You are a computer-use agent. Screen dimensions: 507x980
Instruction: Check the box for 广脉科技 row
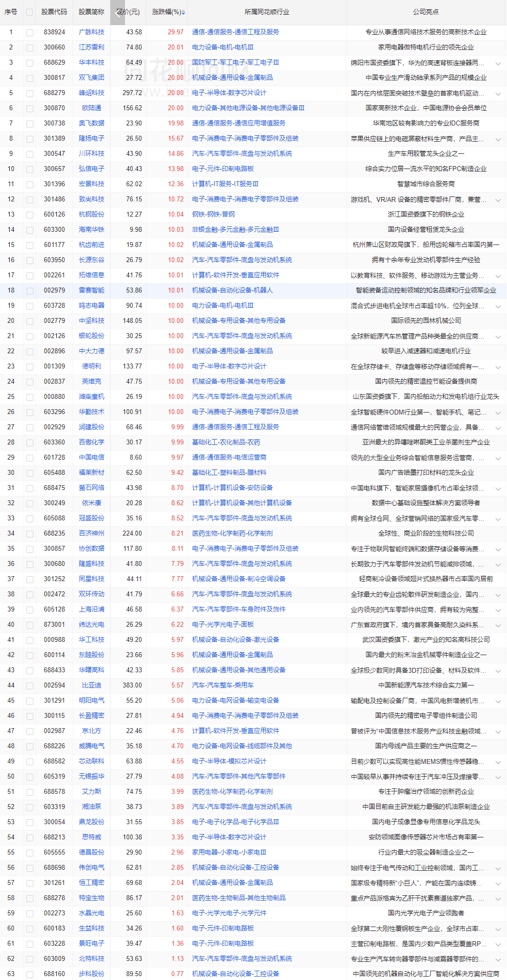point(30,32)
